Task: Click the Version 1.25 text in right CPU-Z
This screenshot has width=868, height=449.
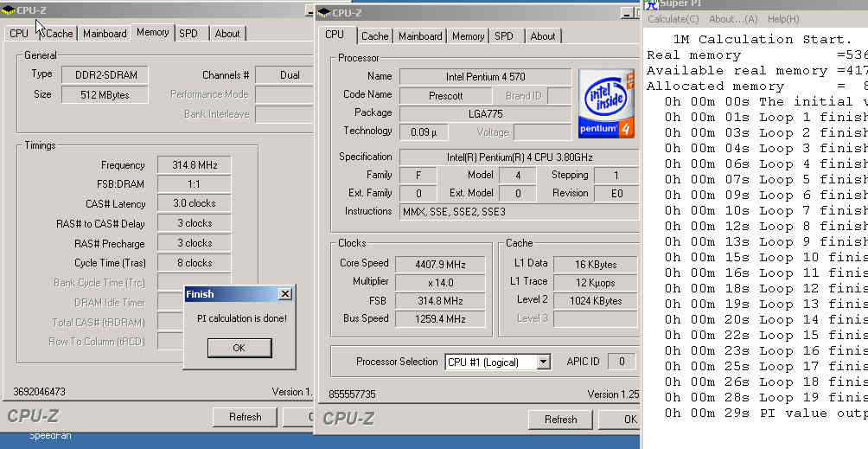Action: (613, 394)
